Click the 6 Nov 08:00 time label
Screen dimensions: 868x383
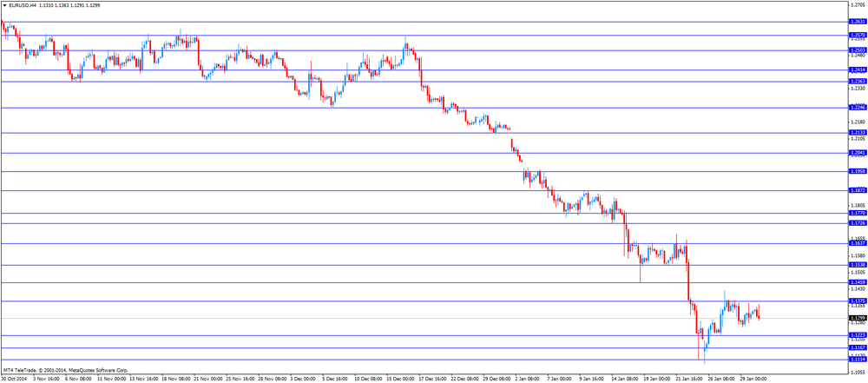point(77,380)
